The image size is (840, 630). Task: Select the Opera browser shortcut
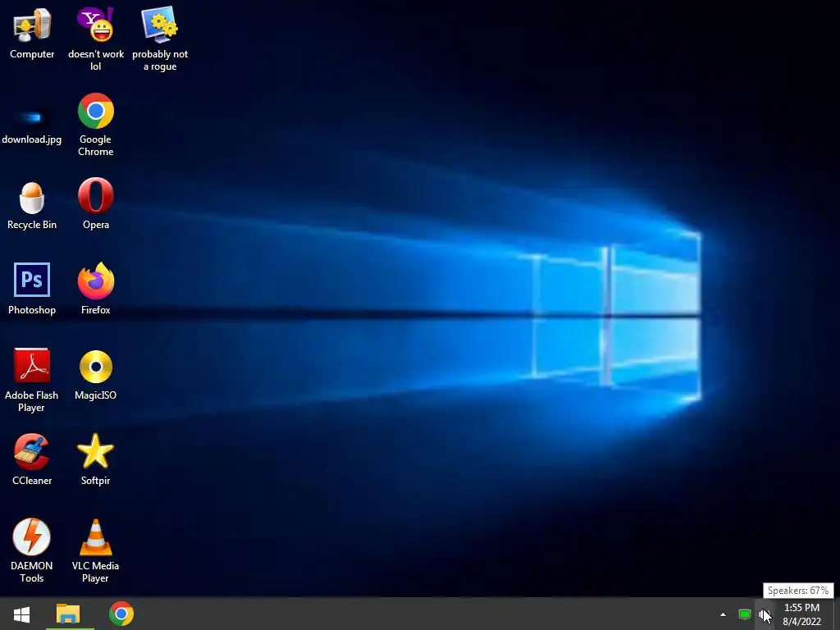tap(95, 196)
